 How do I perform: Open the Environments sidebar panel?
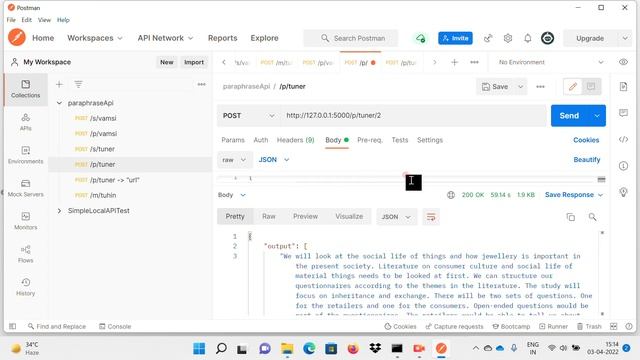(25, 155)
